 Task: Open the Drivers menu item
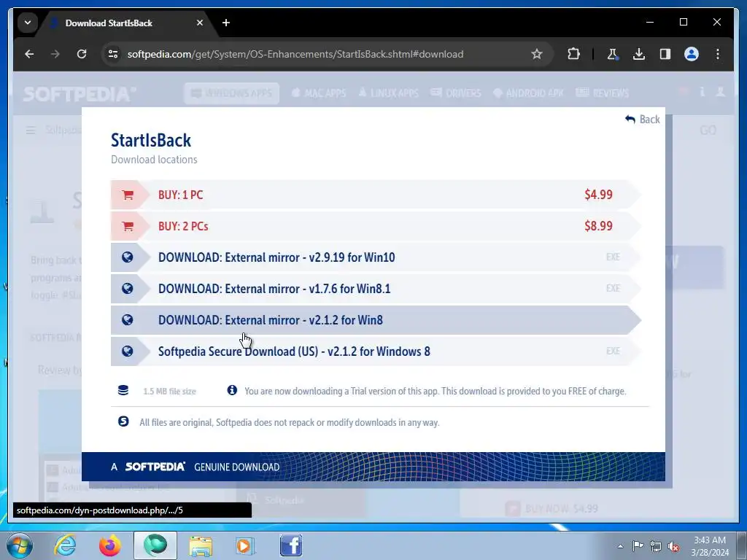(456, 93)
